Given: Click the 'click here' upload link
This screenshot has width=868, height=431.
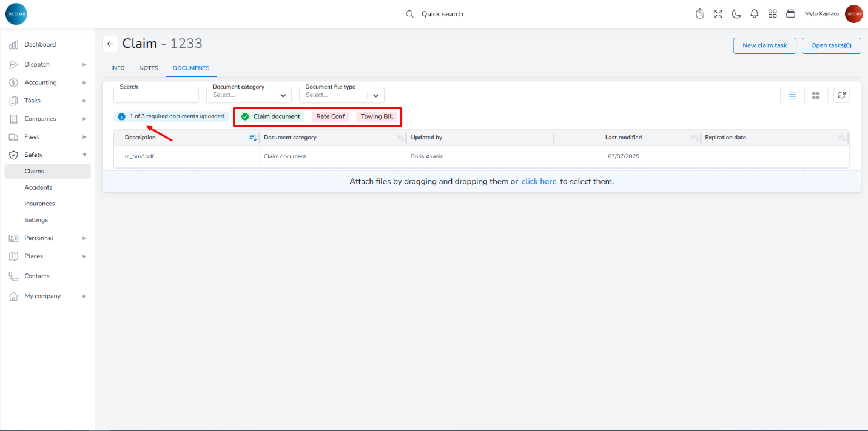Looking at the screenshot, I should coord(539,181).
